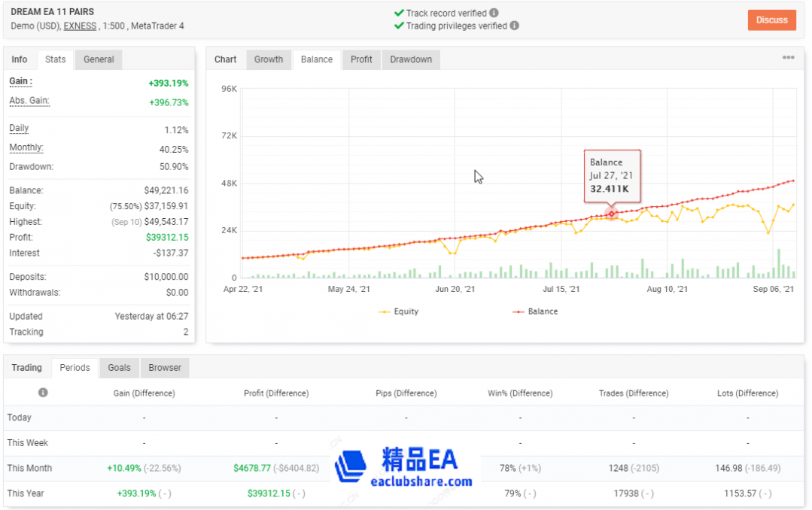Screen dimensions: 812x510
Task: Click the Trading privileges verified checkmark icon
Action: tap(399, 26)
